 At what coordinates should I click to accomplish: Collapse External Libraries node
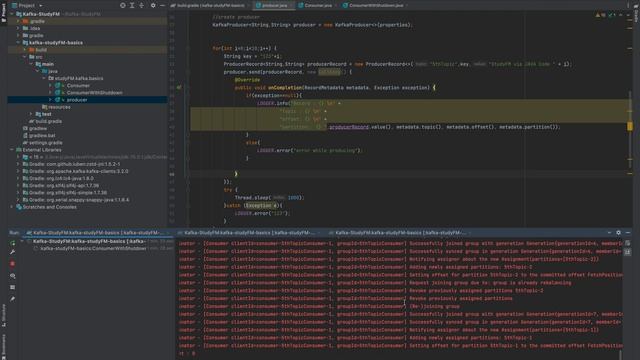[x=12, y=150]
